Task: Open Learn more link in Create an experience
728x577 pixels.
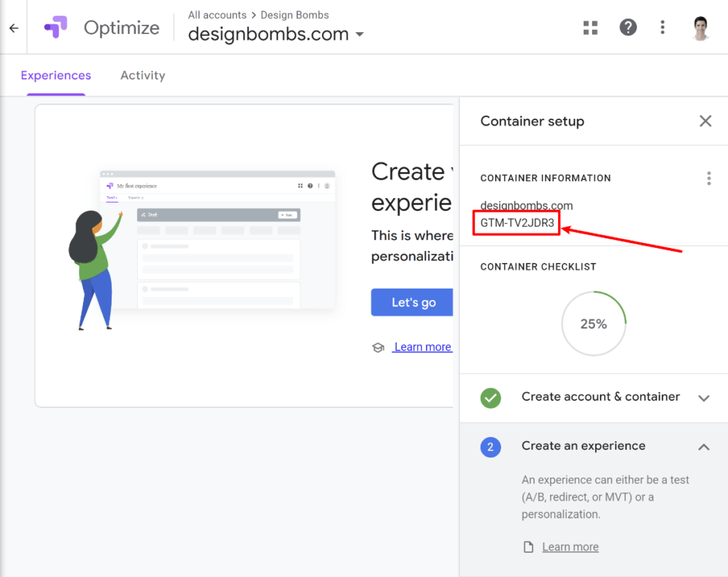Action: (570, 547)
